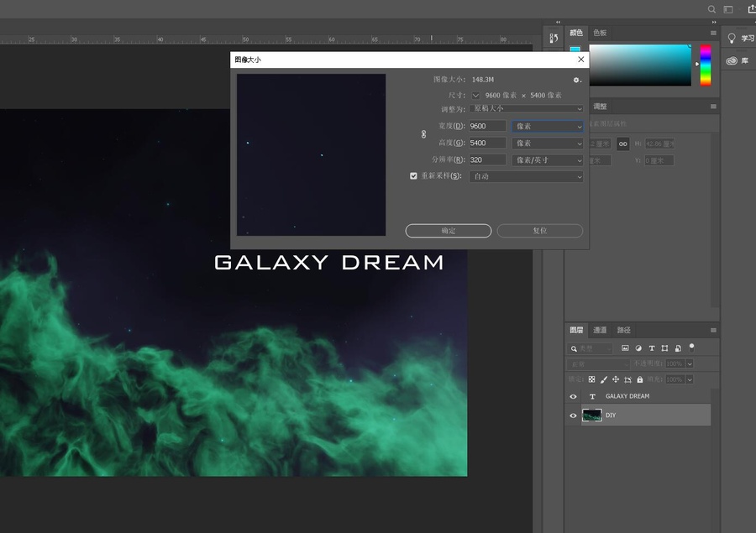Open the Layers panel flyout menu

(713, 330)
